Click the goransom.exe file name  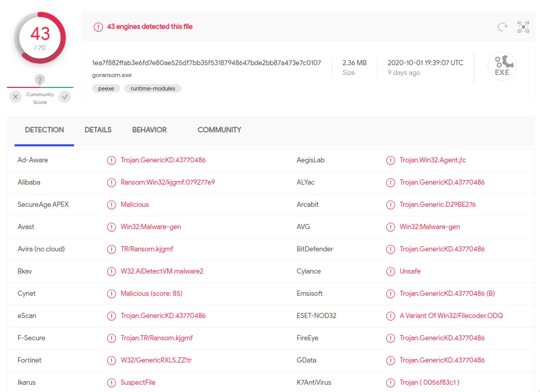(x=112, y=75)
